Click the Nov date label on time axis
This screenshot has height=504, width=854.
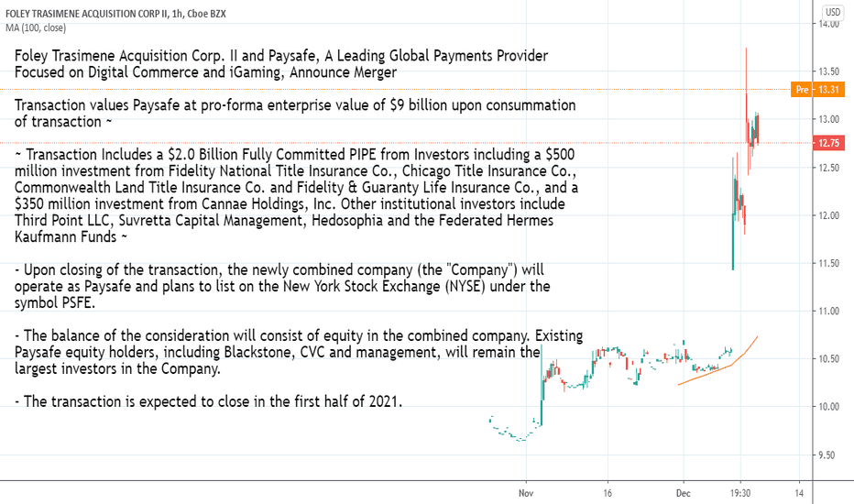526,493
